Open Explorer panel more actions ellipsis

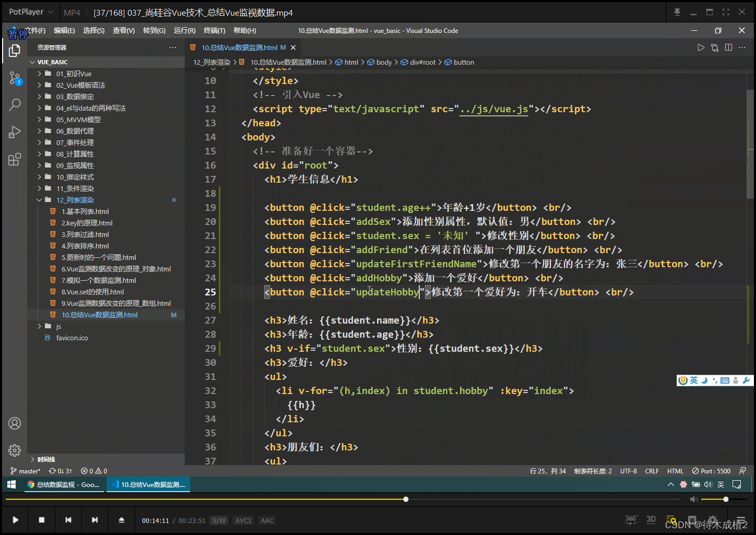tap(173, 47)
